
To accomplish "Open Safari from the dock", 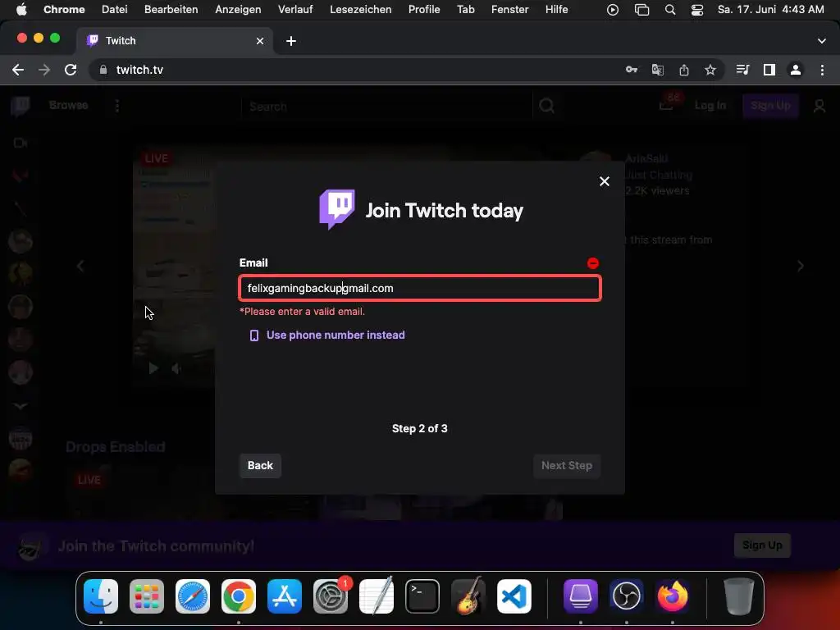I will click(x=193, y=596).
